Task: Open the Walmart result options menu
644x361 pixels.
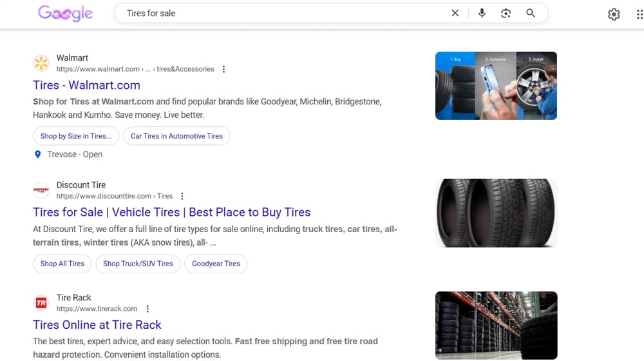Action: pyautogui.click(x=223, y=69)
